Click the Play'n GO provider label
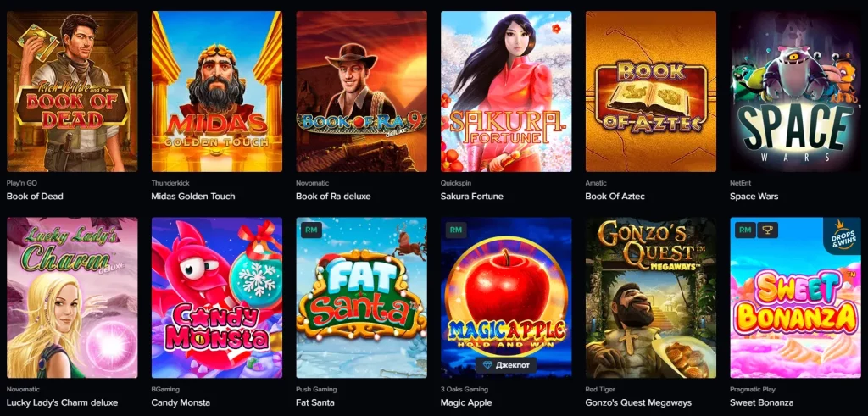The width and height of the screenshot is (868, 416). pos(22,182)
